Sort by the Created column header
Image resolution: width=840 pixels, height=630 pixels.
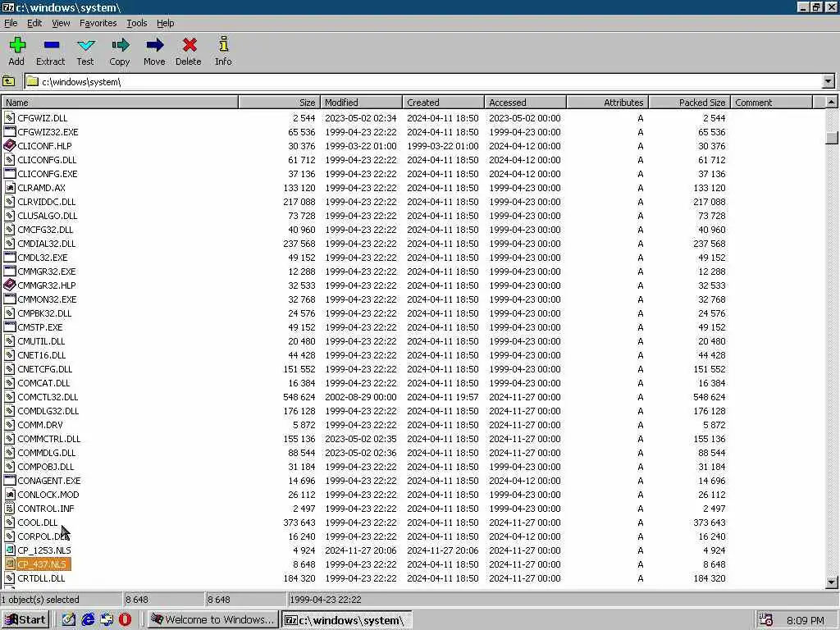pos(443,103)
